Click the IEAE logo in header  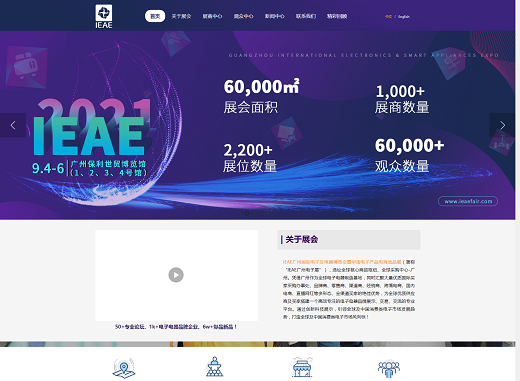pyautogui.click(x=104, y=16)
